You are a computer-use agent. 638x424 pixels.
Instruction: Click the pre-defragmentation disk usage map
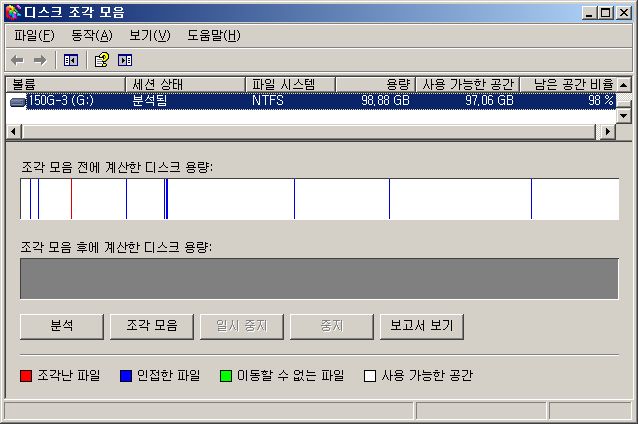click(x=319, y=199)
